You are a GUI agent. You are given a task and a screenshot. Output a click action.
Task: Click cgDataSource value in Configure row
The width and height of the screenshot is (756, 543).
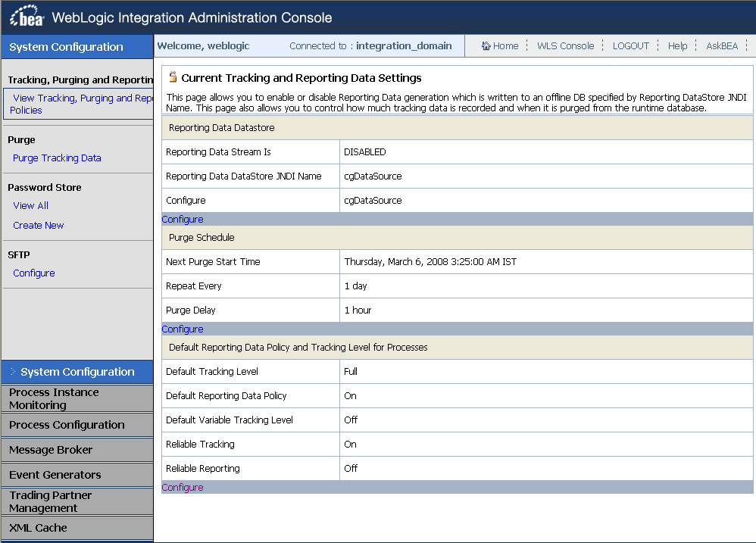click(373, 201)
